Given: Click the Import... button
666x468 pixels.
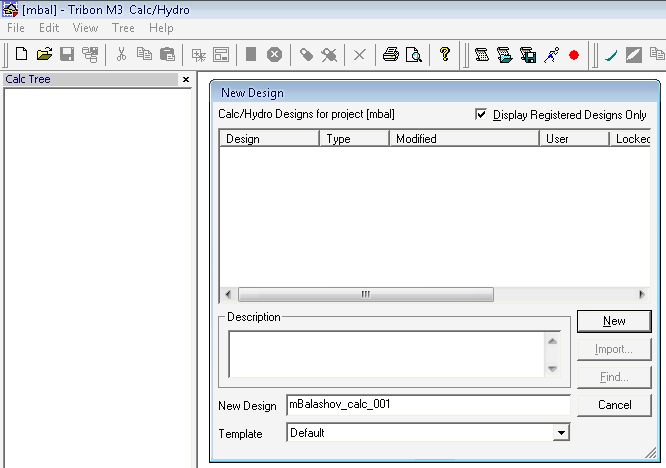Looking at the screenshot, I should pyautogui.click(x=614, y=350).
